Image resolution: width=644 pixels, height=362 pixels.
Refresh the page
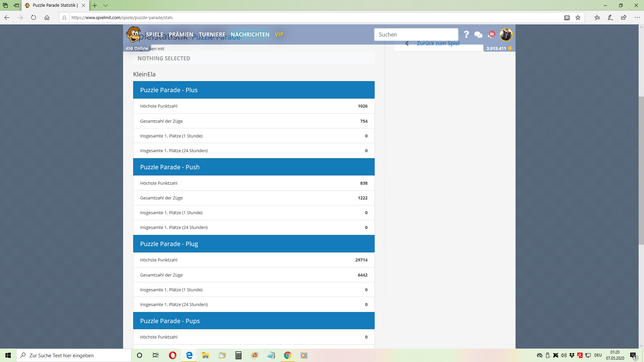tap(34, 18)
